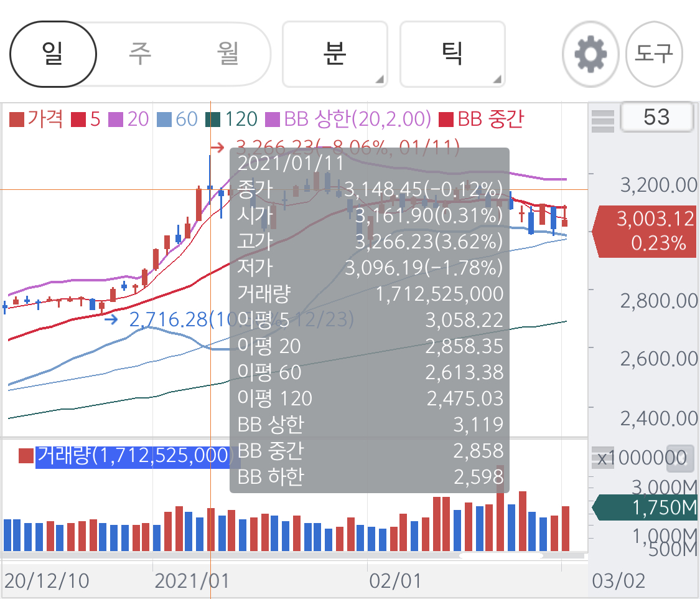Screen dimensions: 700x599
Task: Click the candle count field showing 53
Action: click(656, 117)
